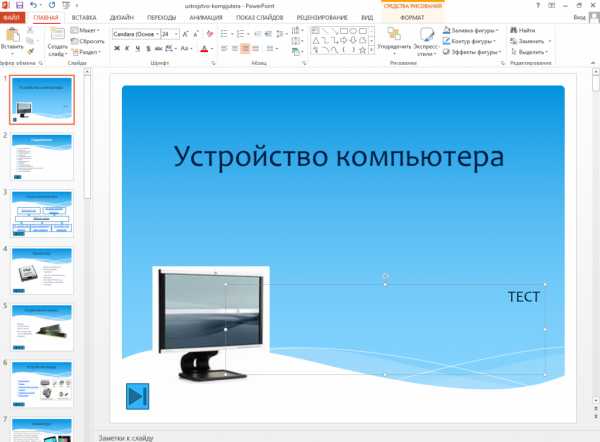Align text to the left
This screenshot has height=442, width=600.
224,49
